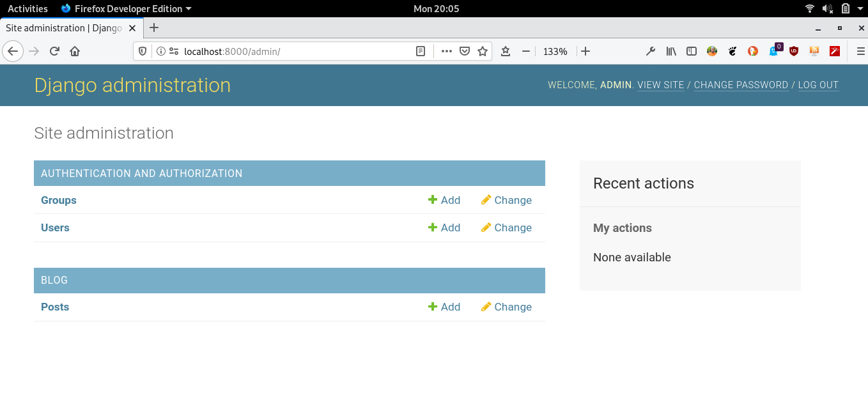Open the Library toolbar icon
The height and width of the screenshot is (393, 868).
(x=671, y=51)
